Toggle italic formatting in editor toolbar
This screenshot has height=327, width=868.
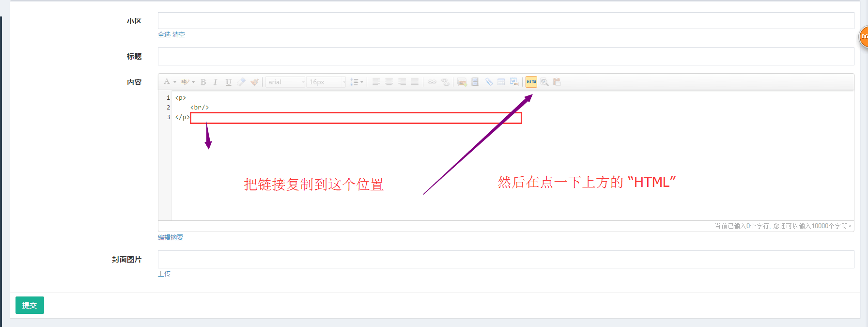(x=216, y=82)
